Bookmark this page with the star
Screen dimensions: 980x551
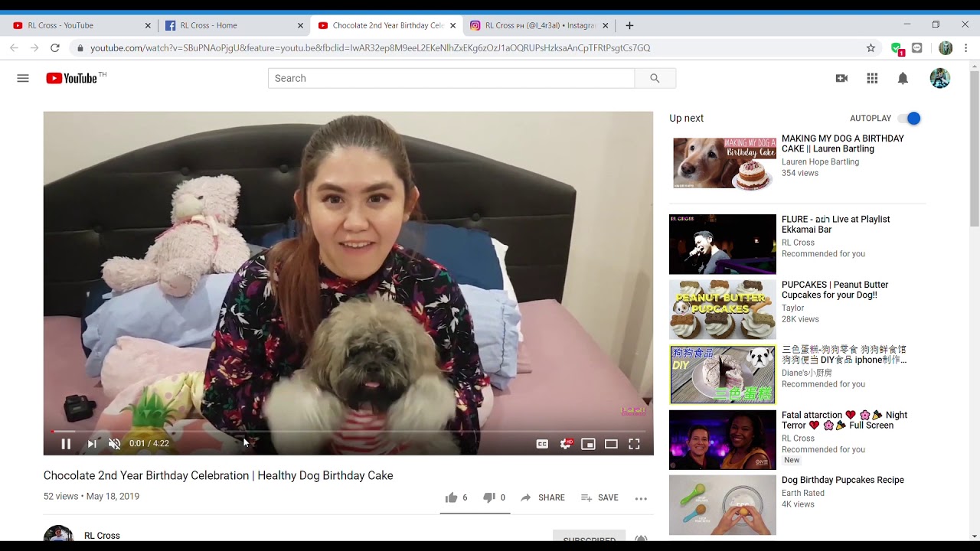pyautogui.click(x=871, y=47)
